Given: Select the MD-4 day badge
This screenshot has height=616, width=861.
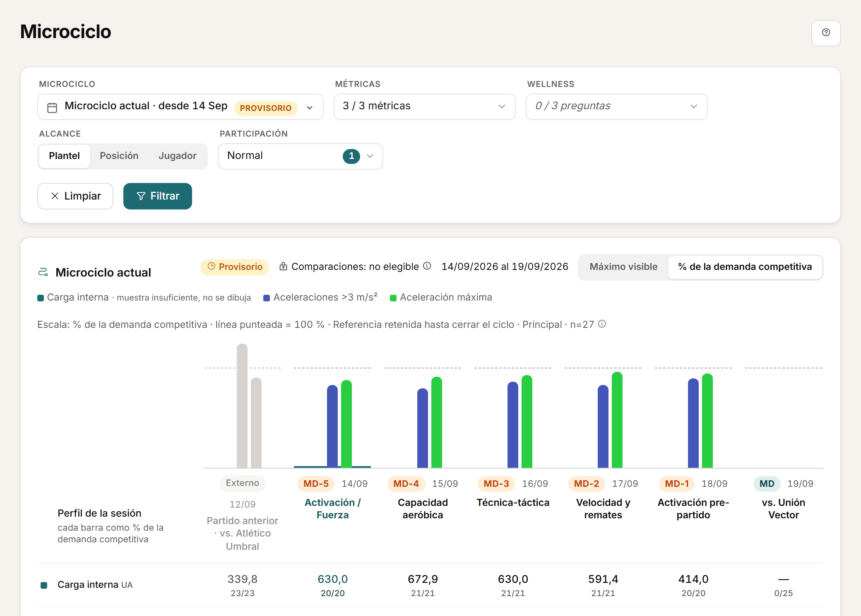Looking at the screenshot, I should point(406,484).
